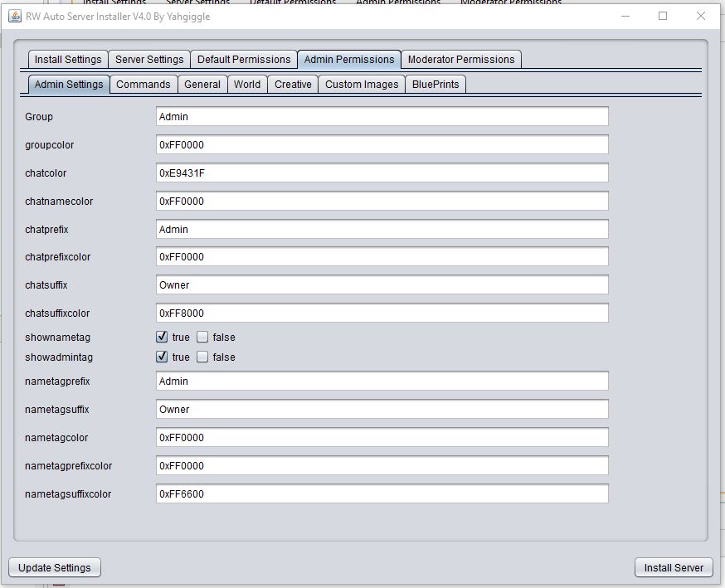Focus the chatcolor input field
The height and width of the screenshot is (588, 725).
(382, 173)
